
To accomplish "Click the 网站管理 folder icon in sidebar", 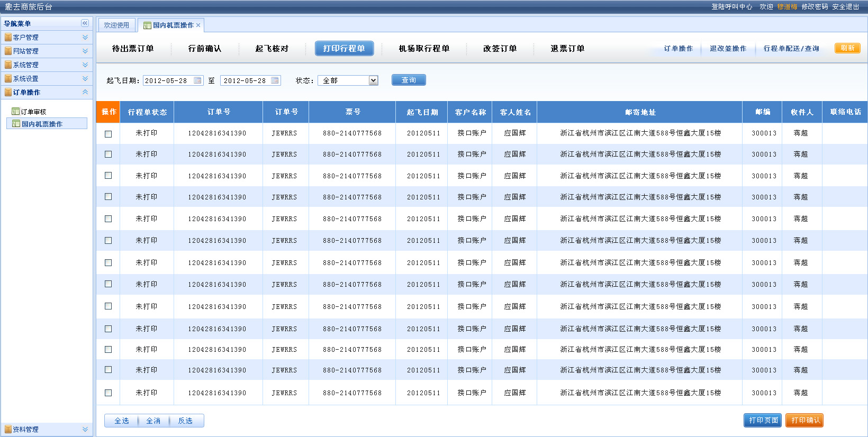I will click(x=8, y=51).
